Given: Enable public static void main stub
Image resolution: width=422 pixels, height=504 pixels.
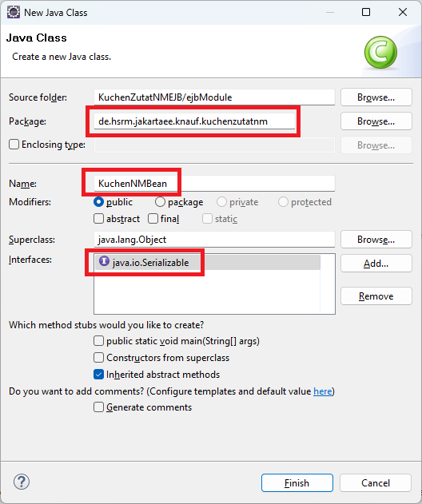Looking at the screenshot, I should [x=98, y=341].
